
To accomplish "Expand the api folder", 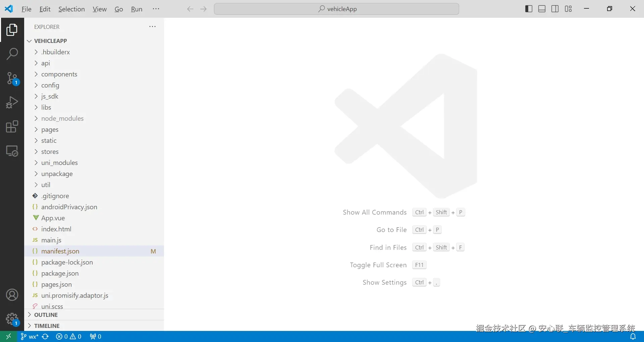I will coord(94,63).
